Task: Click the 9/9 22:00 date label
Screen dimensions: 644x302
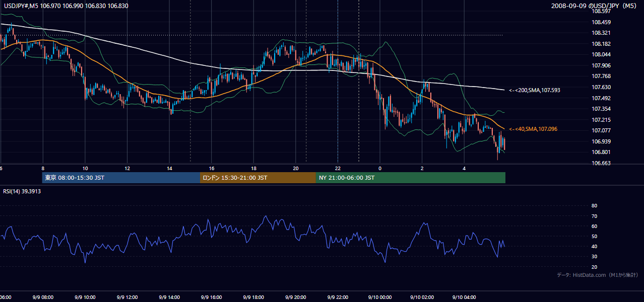Action: (337, 297)
